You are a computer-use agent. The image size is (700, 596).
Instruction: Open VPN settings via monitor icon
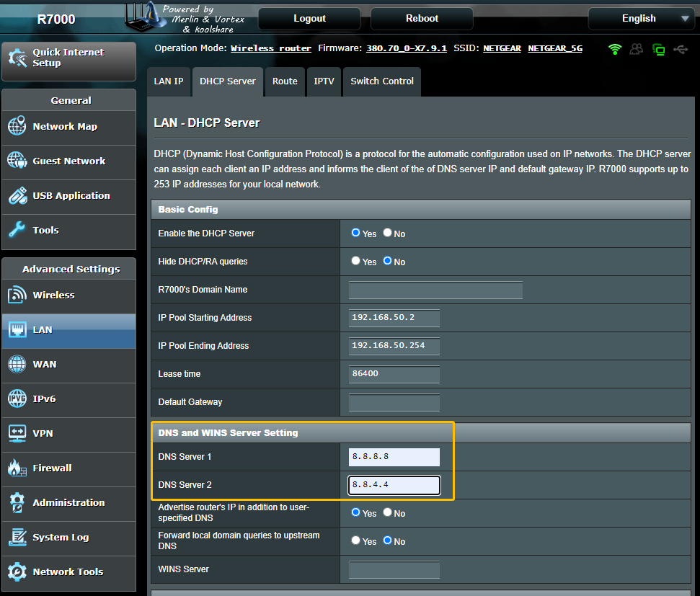point(17,433)
